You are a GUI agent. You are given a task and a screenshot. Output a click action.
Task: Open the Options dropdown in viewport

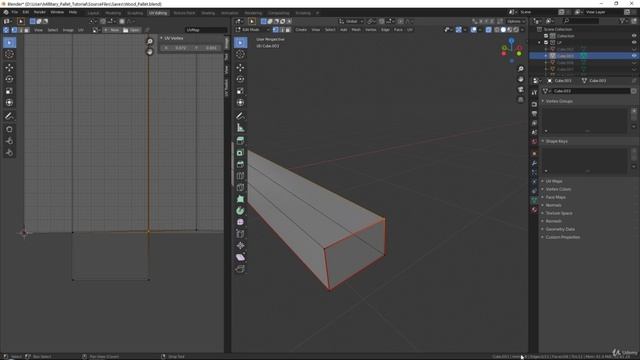click(516, 21)
